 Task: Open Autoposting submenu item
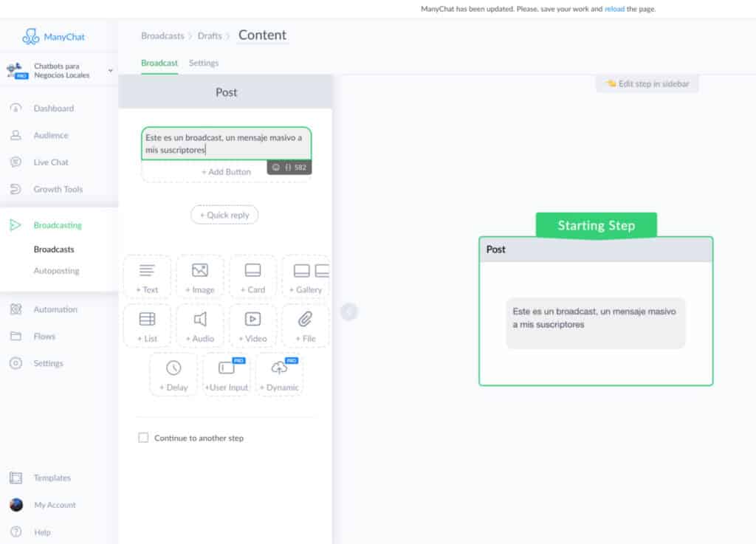click(x=56, y=271)
